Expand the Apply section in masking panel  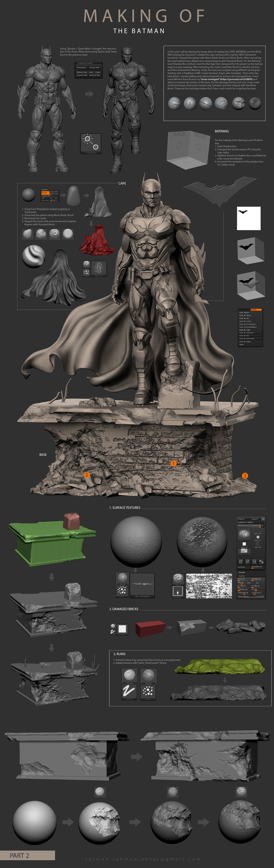(250, 345)
